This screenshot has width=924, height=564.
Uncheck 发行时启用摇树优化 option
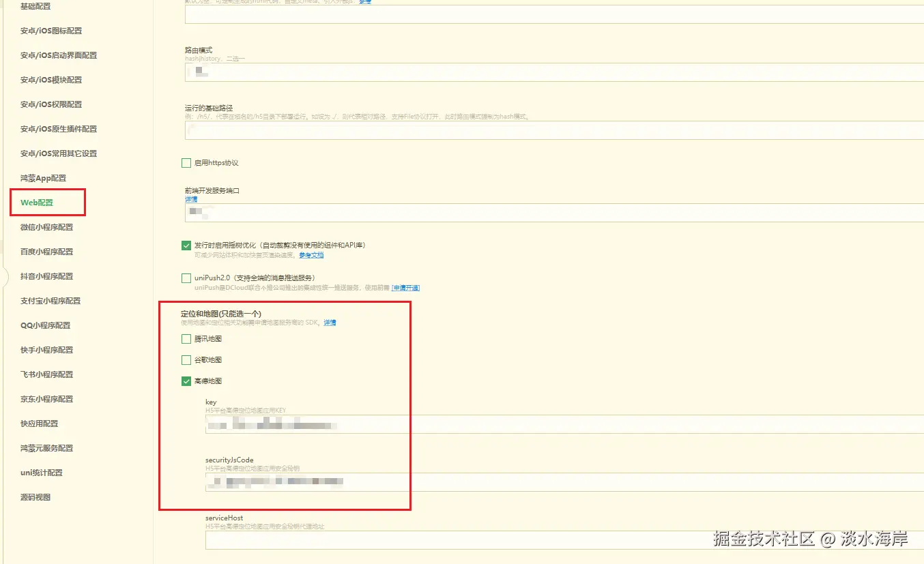186,245
